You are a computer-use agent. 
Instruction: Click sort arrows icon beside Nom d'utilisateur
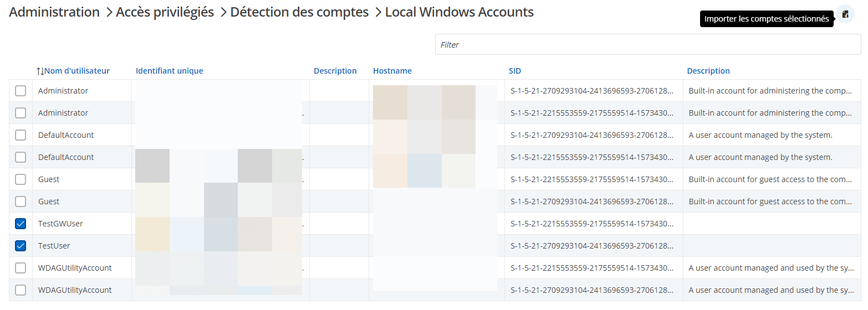40,71
